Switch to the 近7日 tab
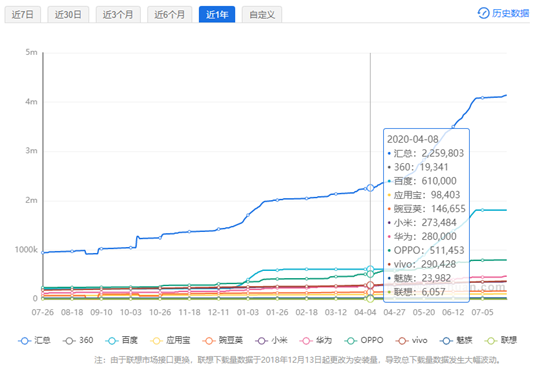Image resolution: width=553 pixels, height=370 pixels. point(23,14)
